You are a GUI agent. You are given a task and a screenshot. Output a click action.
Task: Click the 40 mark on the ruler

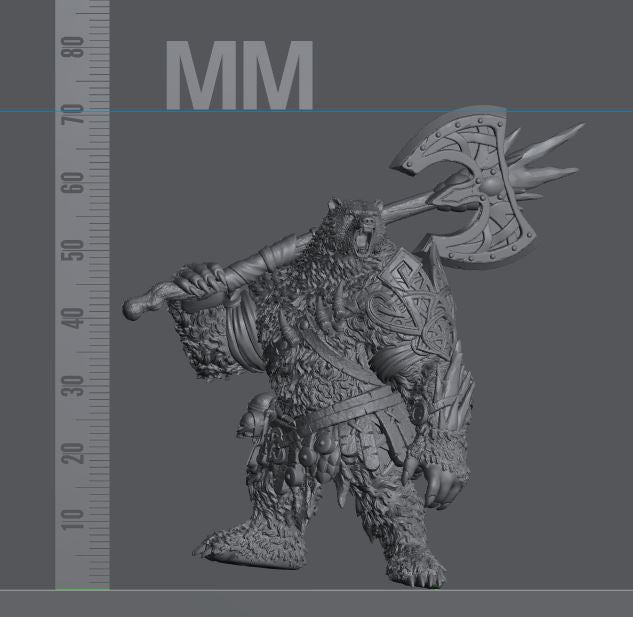pos(72,318)
